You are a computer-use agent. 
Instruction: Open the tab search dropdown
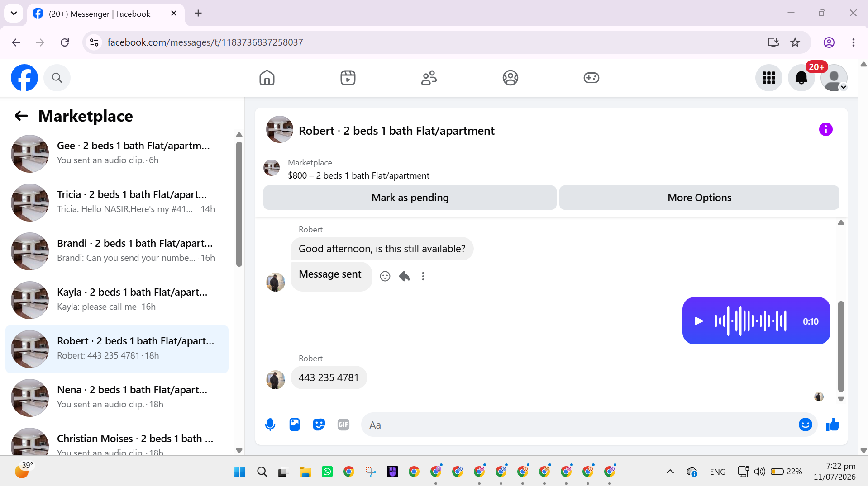pos(14,13)
